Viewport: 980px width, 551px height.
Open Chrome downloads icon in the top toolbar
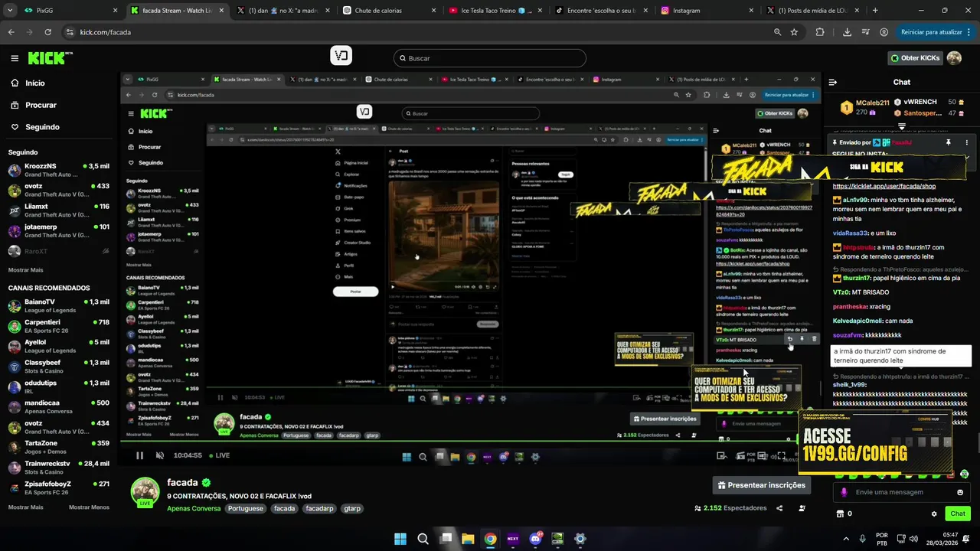coord(847,32)
